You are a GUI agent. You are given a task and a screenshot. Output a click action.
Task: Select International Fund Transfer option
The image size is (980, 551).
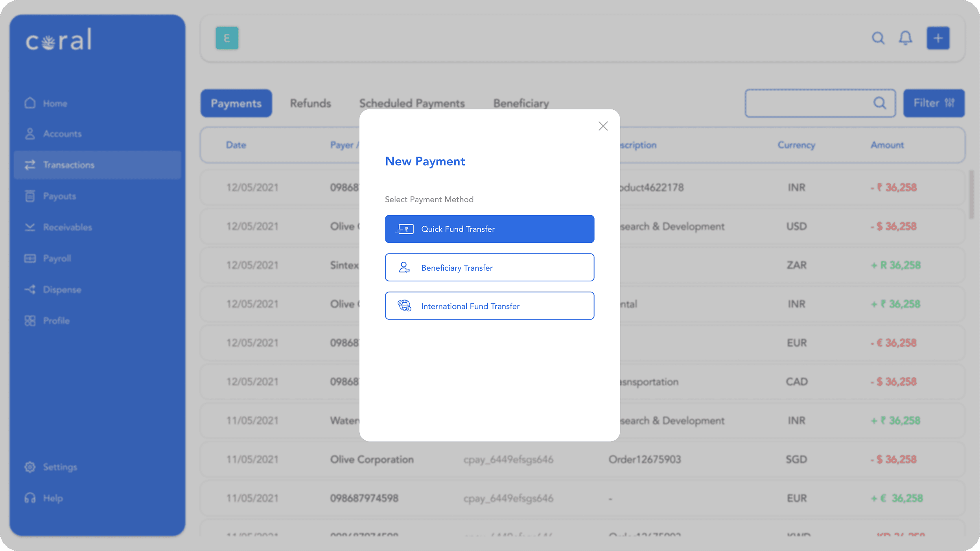pos(489,306)
